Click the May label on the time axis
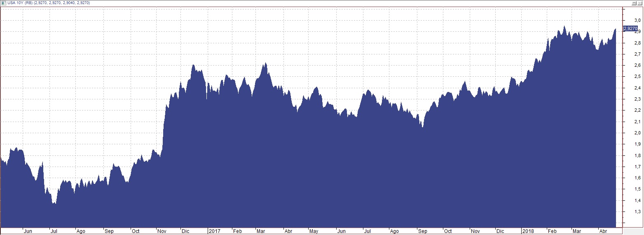This screenshot has width=644, height=235. (314, 231)
